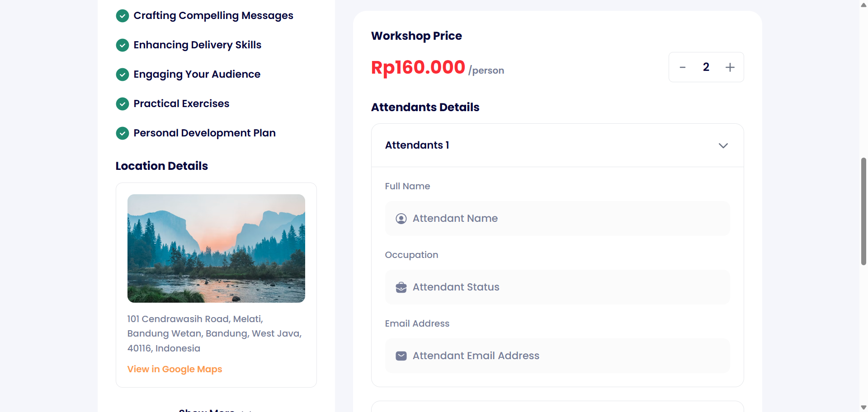Viewport: 868px width, 412px height.
Task: Click checkmark icon beside Engaging Your Audience
Action: [x=123, y=75]
